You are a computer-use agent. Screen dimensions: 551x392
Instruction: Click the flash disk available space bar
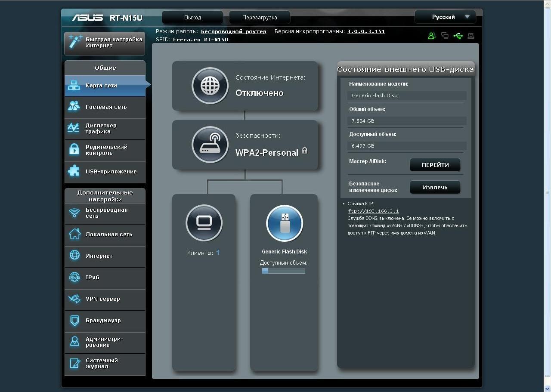(x=284, y=271)
